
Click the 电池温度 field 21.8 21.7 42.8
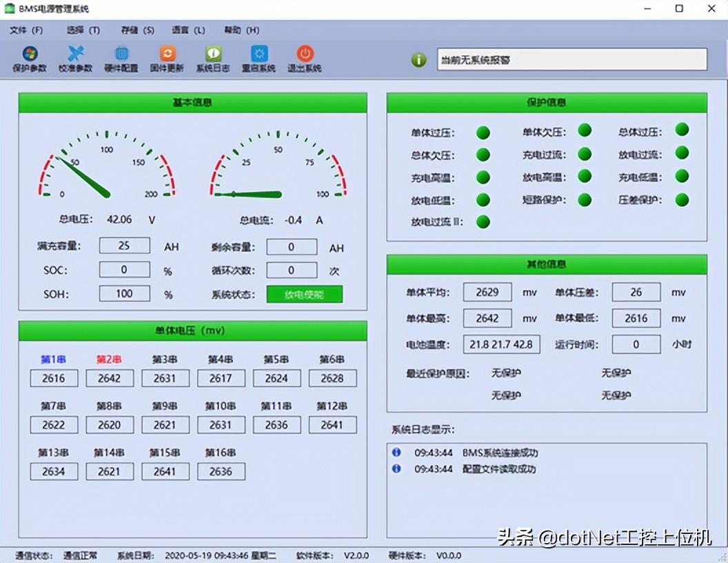click(x=501, y=344)
